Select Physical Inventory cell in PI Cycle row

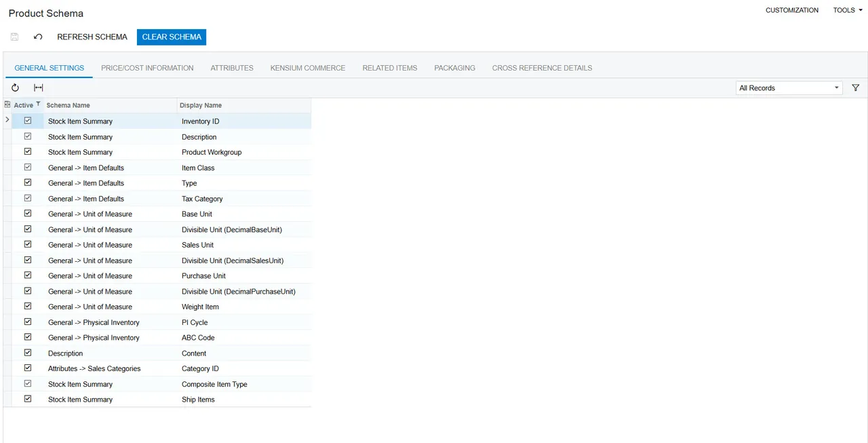(111, 322)
